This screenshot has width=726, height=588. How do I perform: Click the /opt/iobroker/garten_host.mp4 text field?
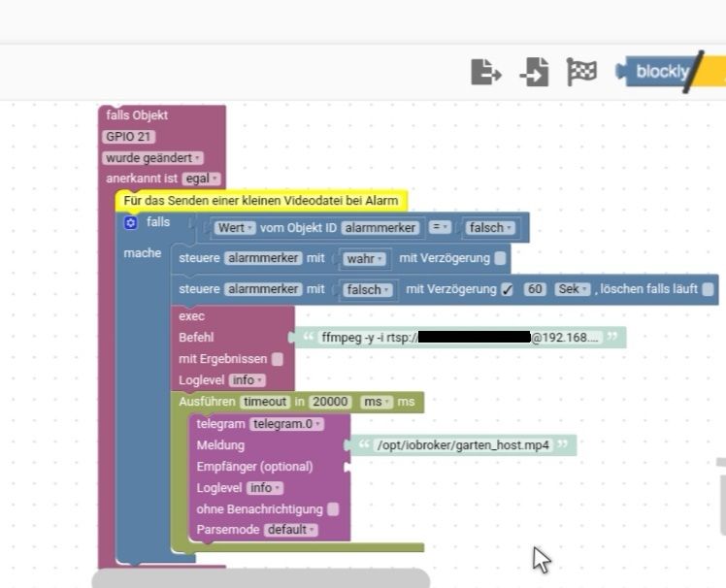[x=463, y=445]
